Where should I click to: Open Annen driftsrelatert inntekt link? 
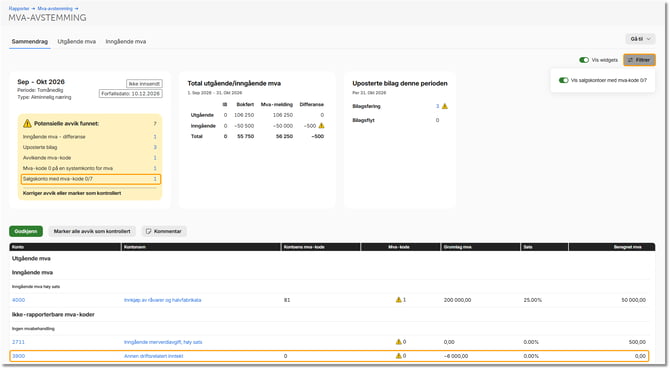(153, 356)
